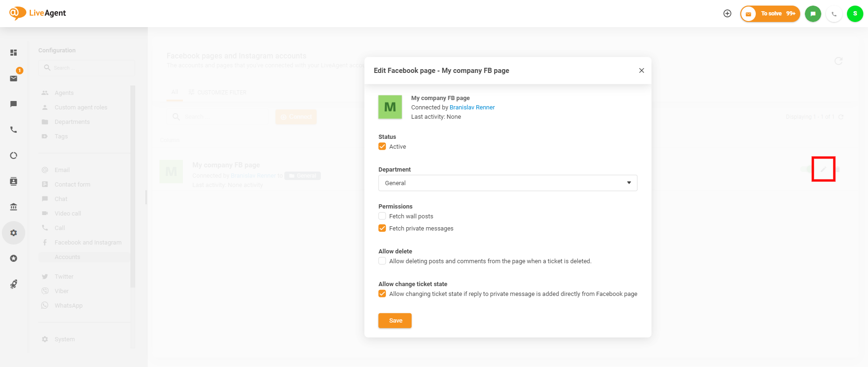This screenshot has width=868, height=367.
Task: Click the plus icon in top bar
Action: tap(727, 14)
